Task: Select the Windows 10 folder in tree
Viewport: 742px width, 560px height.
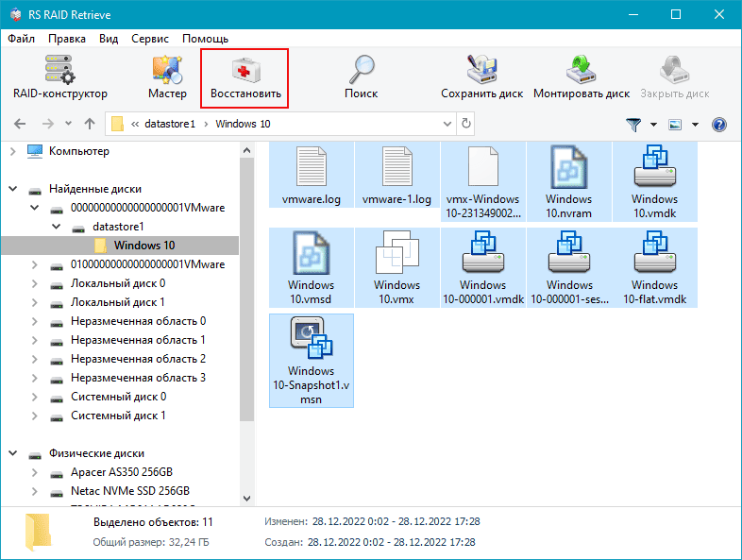Action: 144,246
